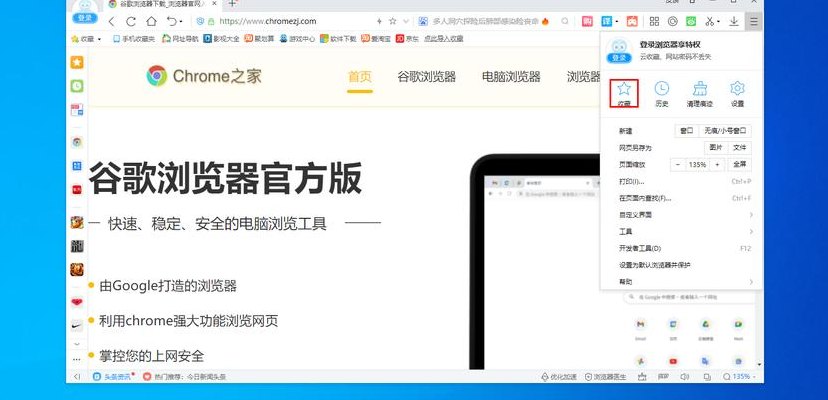Click the mute speaker icon in status bar

click(x=685, y=377)
